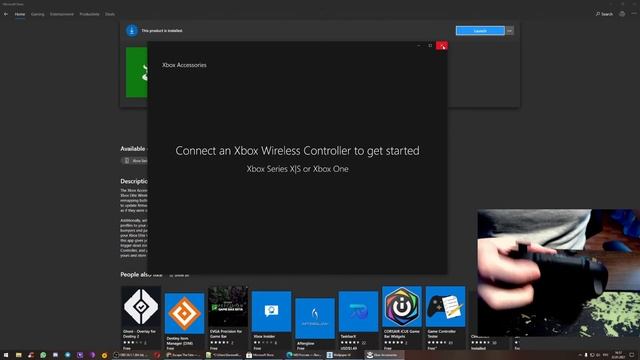Viewport: 640px width, 360px height.
Task: Open the notification center icon
Action: 632,355
